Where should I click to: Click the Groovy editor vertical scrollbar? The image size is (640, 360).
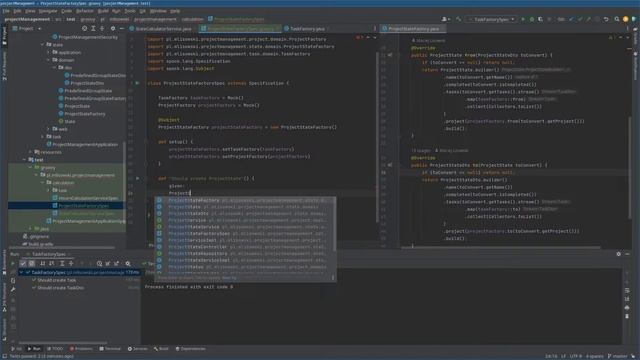pos(377,137)
